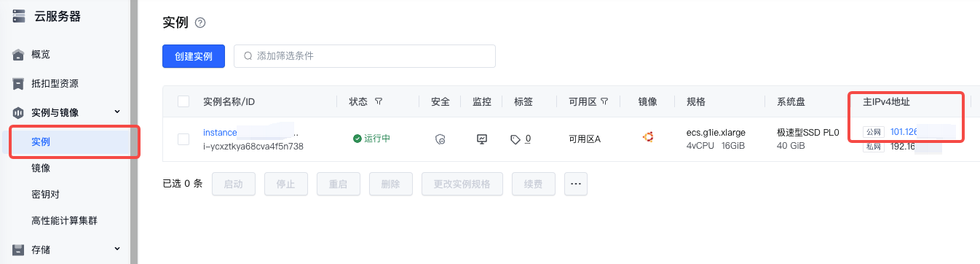The height and width of the screenshot is (264, 980).
Task: Open the 密钥对 sidebar menu item
Action: [46, 195]
